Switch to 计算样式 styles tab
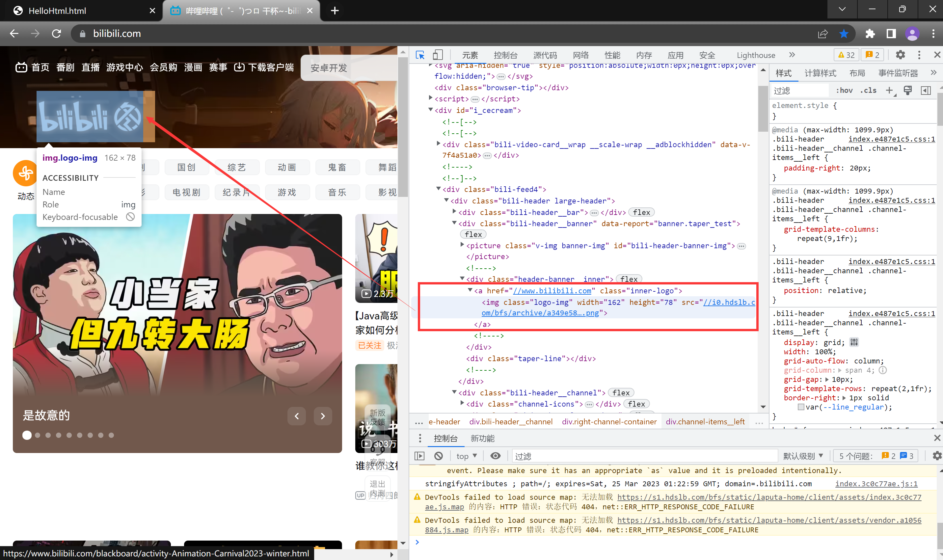This screenshot has width=943, height=560. [821, 73]
